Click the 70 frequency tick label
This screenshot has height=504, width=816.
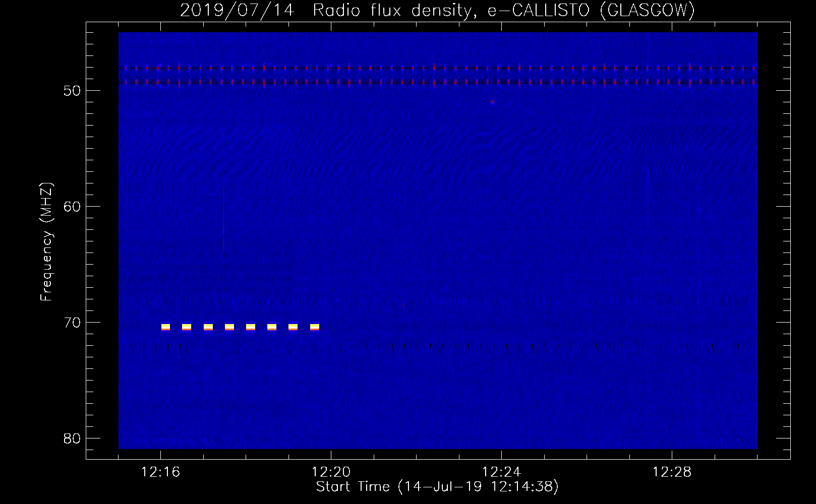coord(72,323)
